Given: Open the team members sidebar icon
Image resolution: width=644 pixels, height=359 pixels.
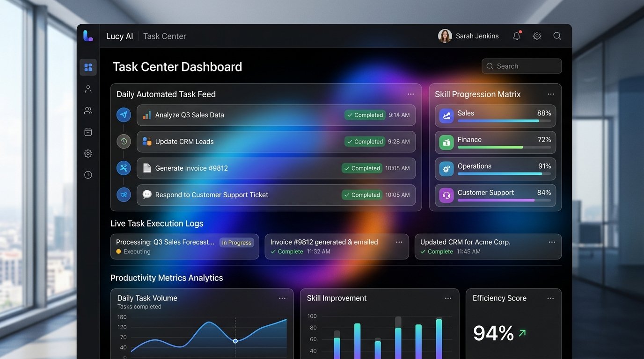Looking at the screenshot, I should pos(88,110).
